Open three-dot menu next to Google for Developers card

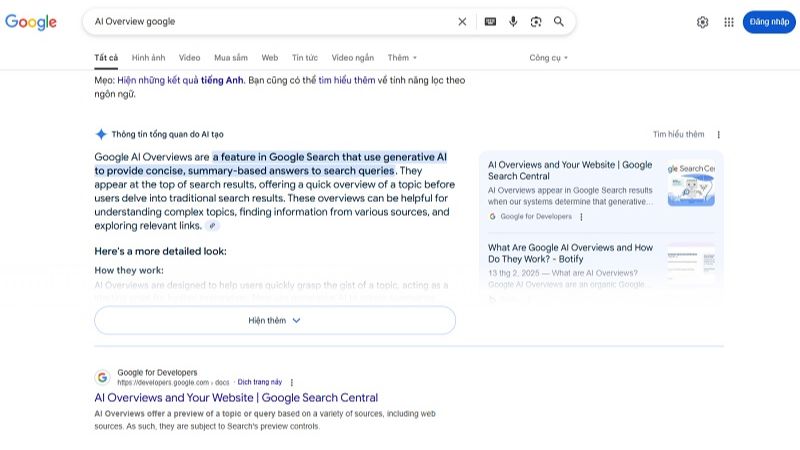[581, 217]
